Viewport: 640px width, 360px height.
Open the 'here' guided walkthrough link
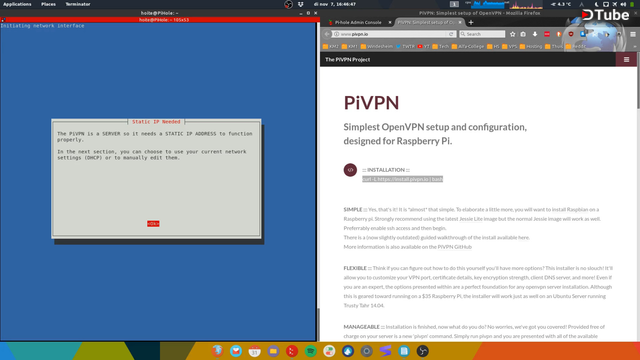click(523, 238)
